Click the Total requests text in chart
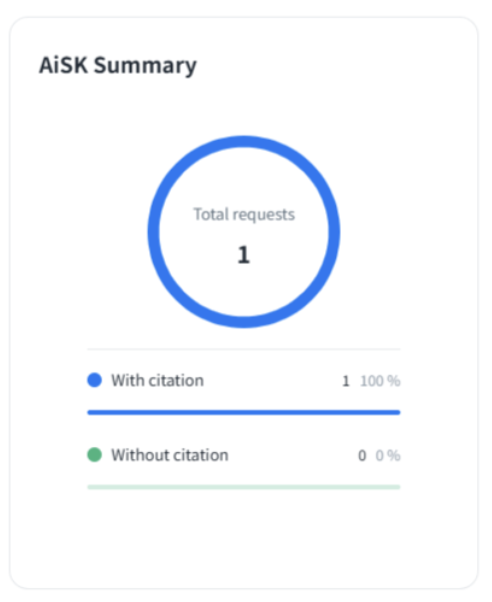 point(244,214)
